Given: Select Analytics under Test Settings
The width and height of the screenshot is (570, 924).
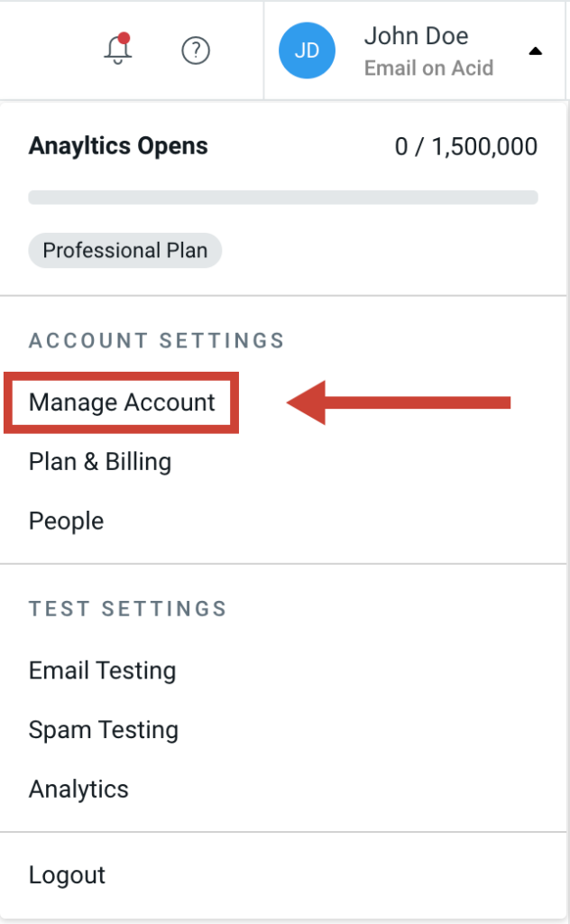Looking at the screenshot, I should point(78,789).
